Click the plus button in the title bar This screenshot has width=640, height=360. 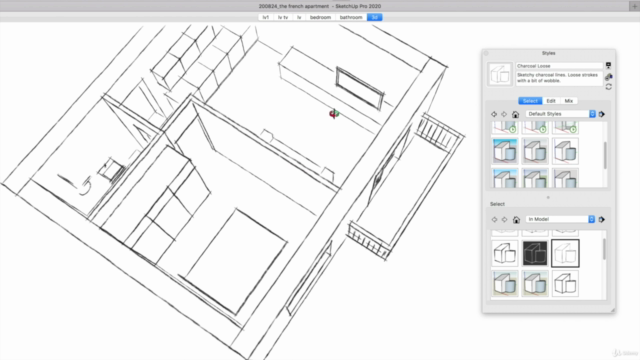point(634,6)
